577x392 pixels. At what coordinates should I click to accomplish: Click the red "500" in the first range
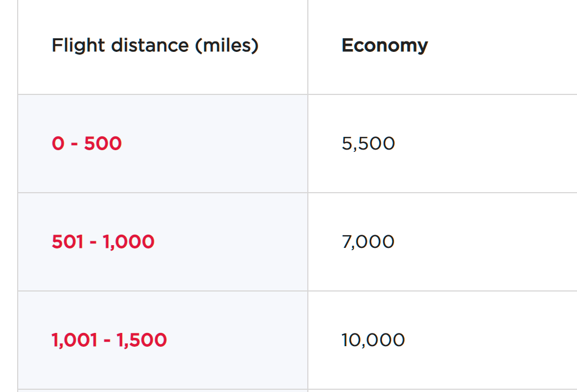103,144
